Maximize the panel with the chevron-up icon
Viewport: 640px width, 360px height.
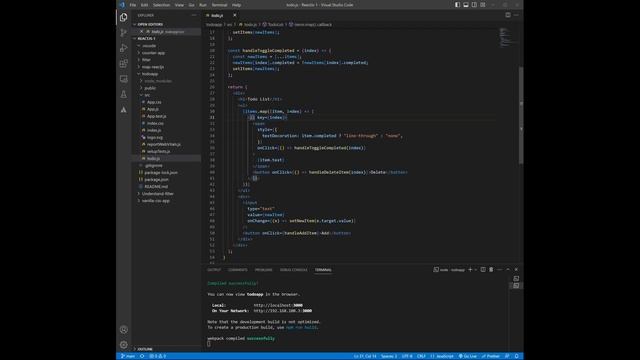click(x=508, y=270)
